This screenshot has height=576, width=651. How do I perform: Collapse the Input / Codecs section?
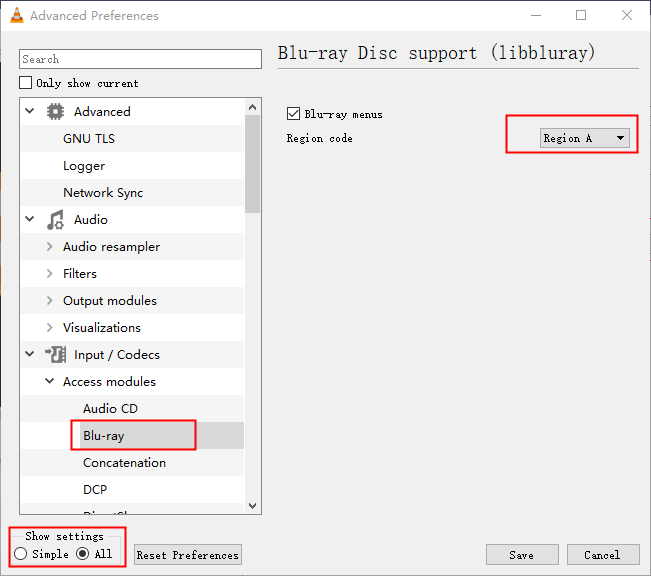30,354
